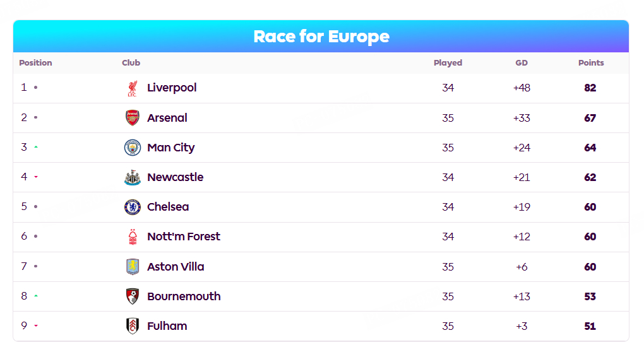644x345 pixels.
Task: Click Newcastle's red down-arrow indicator
Action: click(x=36, y=177)
